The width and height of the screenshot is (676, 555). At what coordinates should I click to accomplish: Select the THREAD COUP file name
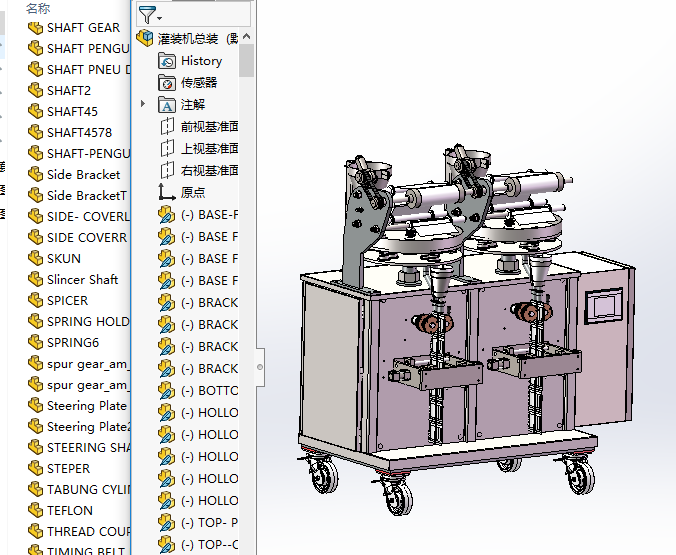tap(88, 531)
